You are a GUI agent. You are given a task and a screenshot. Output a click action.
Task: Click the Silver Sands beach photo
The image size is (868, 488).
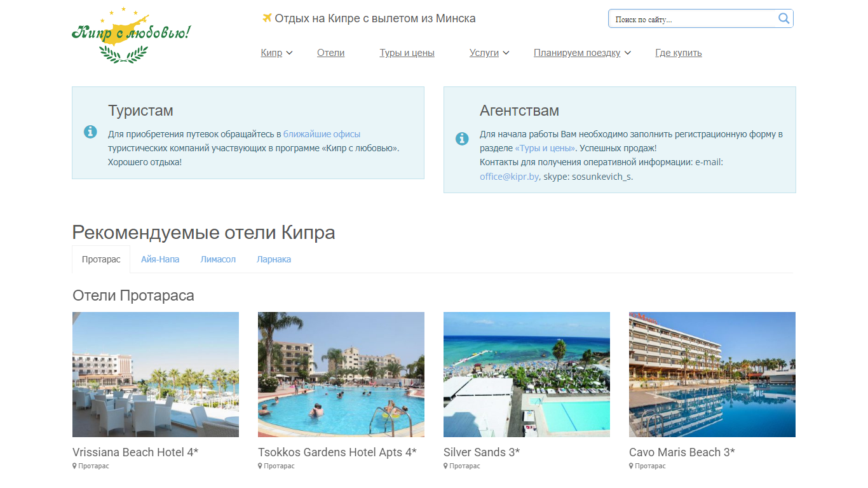tap(527, 374)
